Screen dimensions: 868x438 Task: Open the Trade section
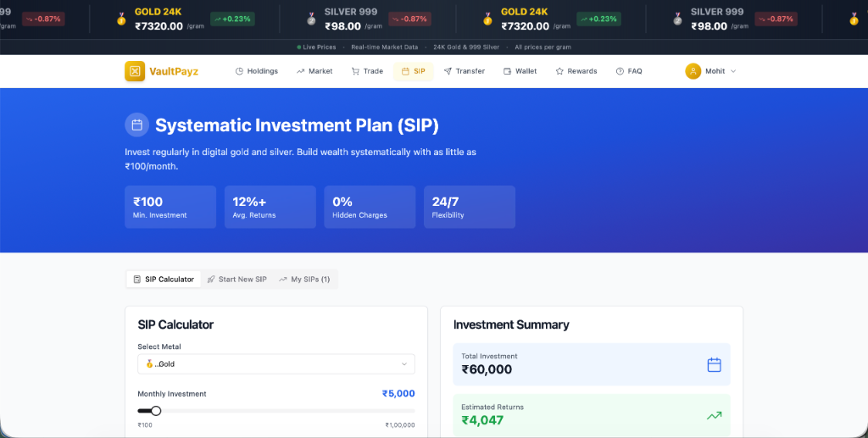coord(367,71)
